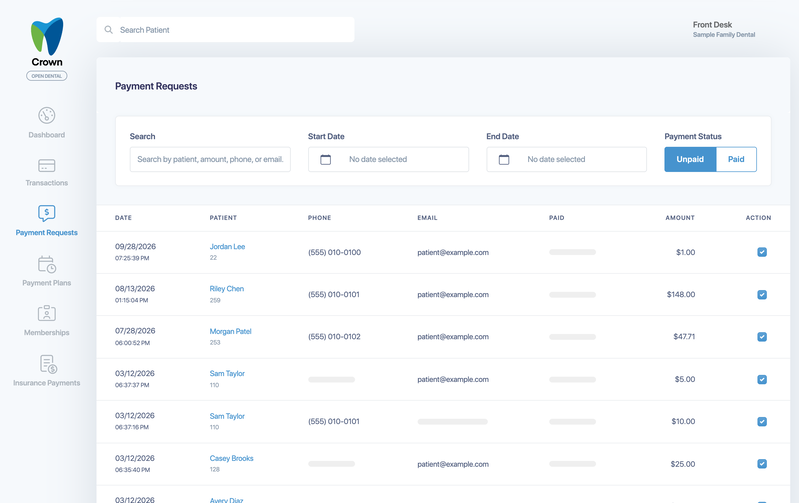
Task: Open Sam Taylor on the 06:37:16 PM row
Action: pyautogui.click(x=227, y=416)
